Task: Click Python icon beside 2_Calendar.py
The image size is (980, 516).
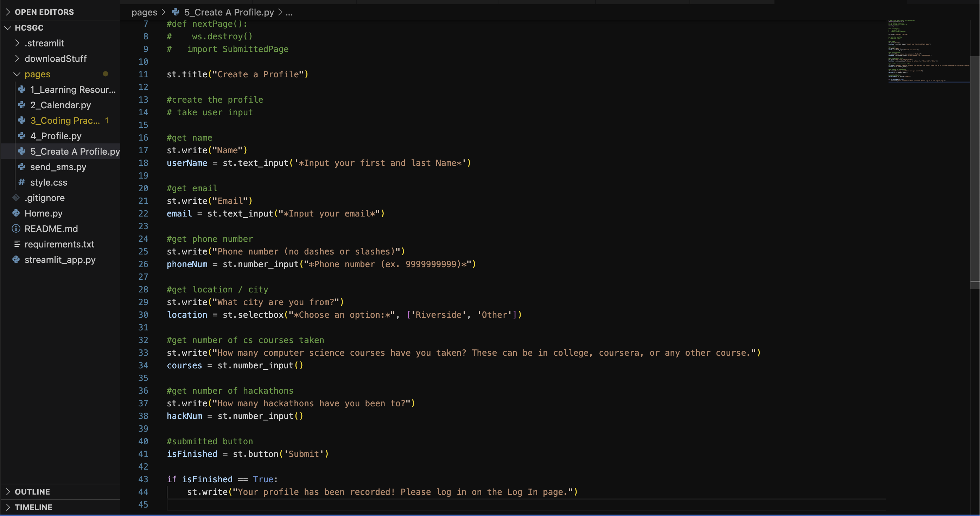Action: point(22,105)
